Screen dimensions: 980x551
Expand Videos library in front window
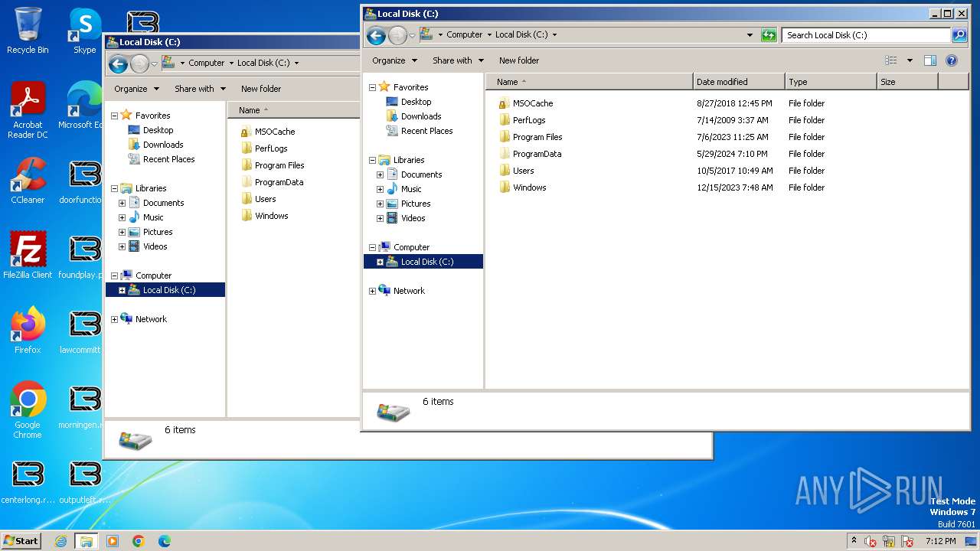point(380,218)
